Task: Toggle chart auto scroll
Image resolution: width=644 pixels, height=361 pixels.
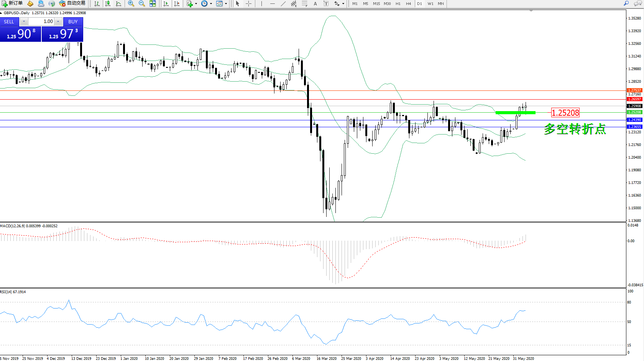Action: [166, 3]
